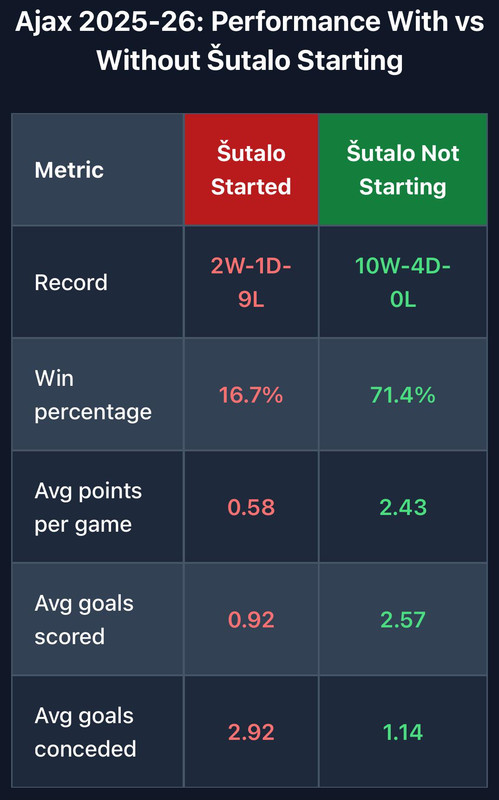Select the Win percentage row label
The image size is (499, 800).
click(93, 395)
